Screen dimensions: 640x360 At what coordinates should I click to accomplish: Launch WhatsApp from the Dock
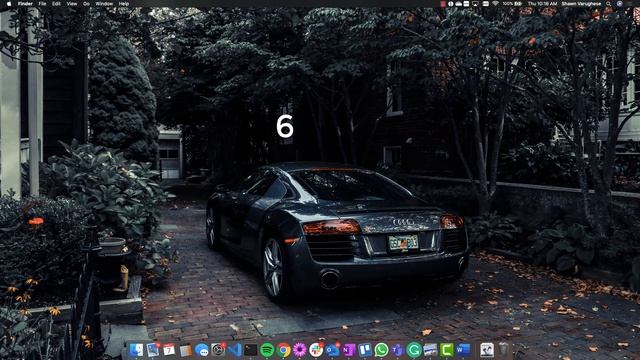[381, 350]
